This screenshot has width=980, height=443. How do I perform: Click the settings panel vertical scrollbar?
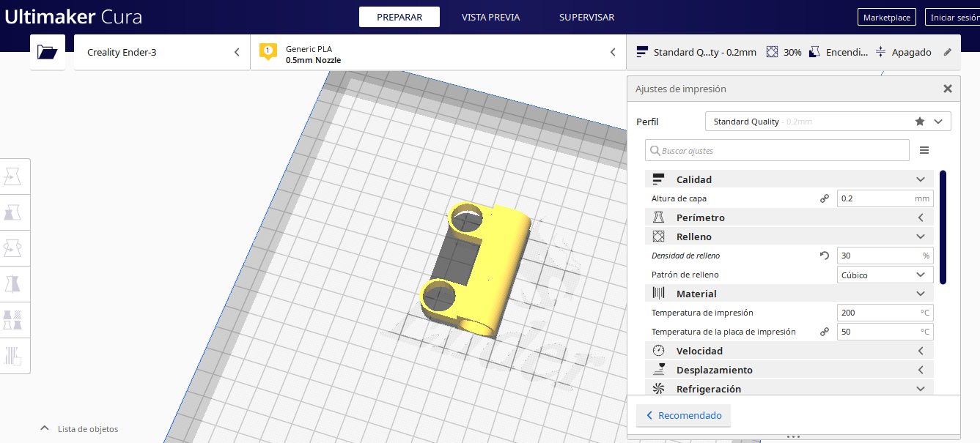tap(943, 227)
